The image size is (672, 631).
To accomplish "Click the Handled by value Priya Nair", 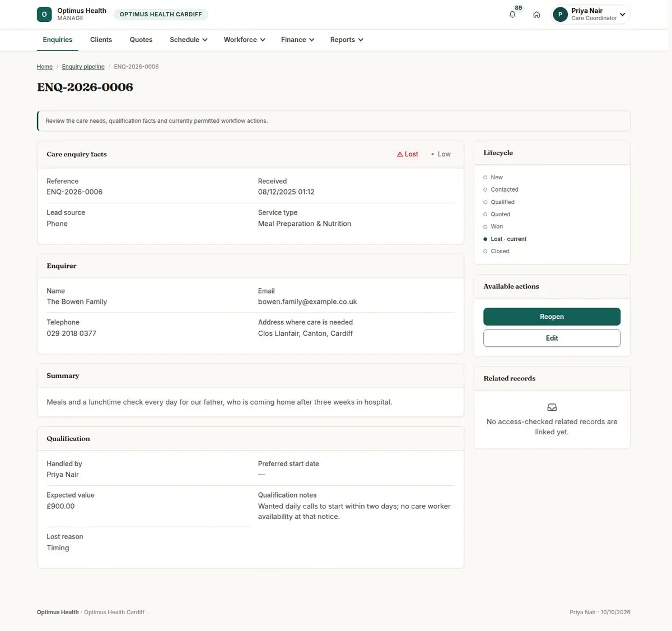I will (63, 475).
